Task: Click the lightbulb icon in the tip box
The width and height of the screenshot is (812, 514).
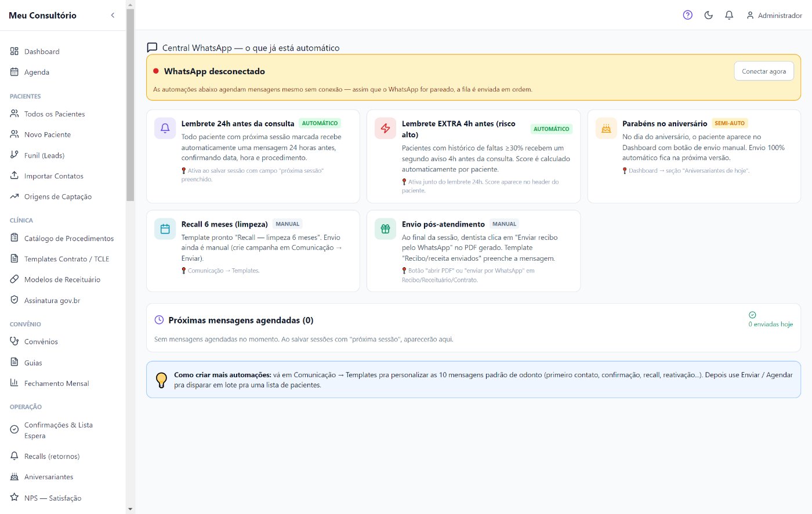Action: (162, 380)
